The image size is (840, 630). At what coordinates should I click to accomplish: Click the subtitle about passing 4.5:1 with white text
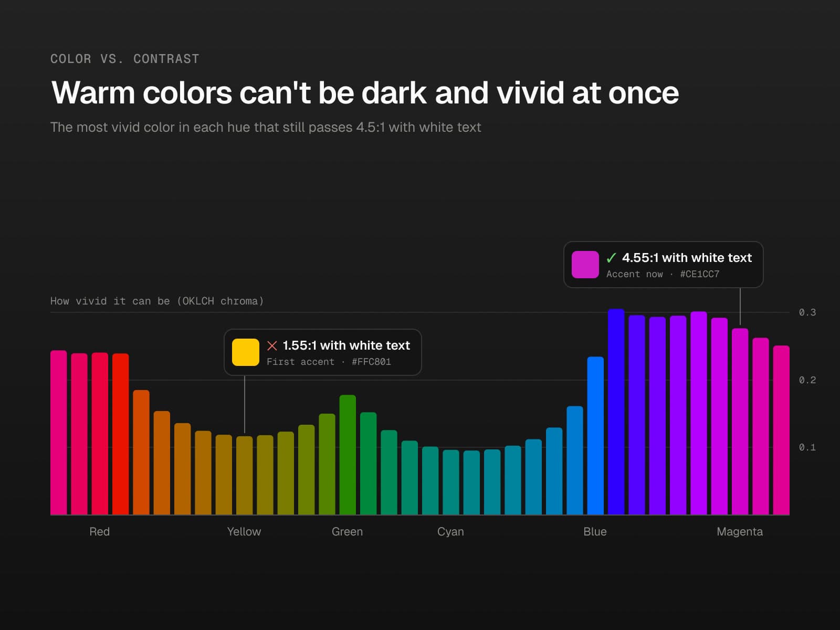tap(266, 128)
